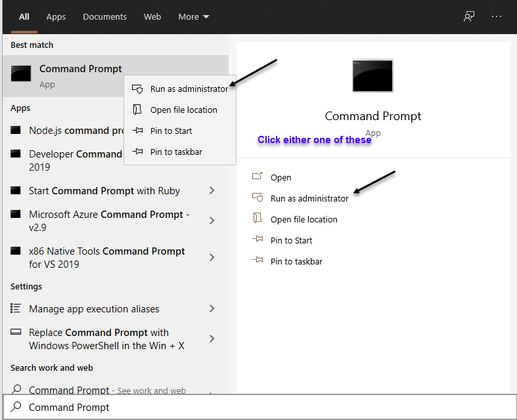The height and width of the screenshot is (420, 517).
Task: Click the Command Prompt search input box
Action: click(261, 407)
